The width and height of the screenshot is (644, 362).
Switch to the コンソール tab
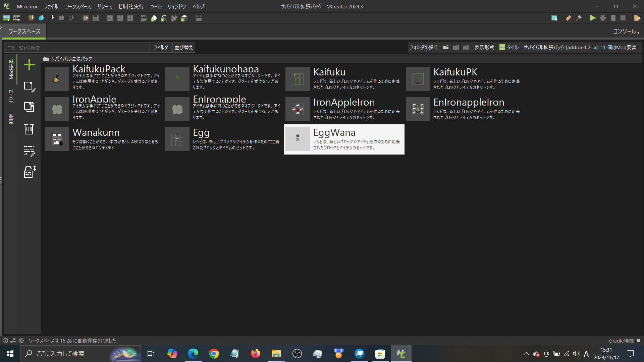coord(626,32)
